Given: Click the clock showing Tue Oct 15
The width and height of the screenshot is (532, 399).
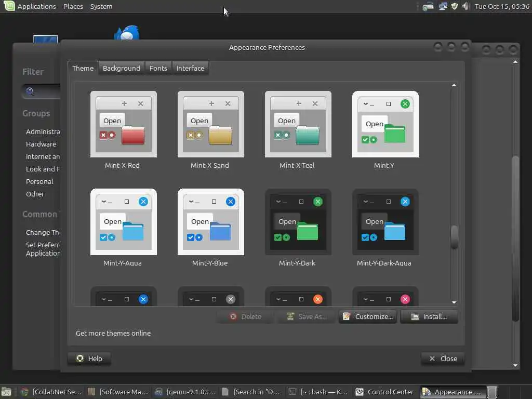Looking at the screenshot, I should pos(502,6).
